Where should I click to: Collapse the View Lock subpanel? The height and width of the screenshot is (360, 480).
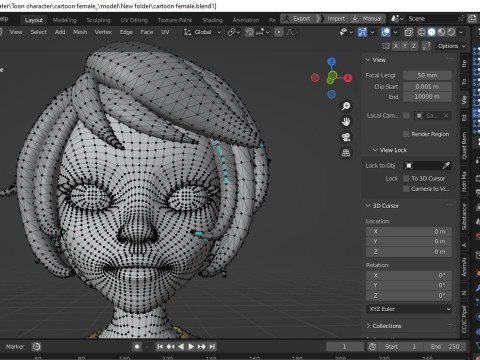(390, 150)
